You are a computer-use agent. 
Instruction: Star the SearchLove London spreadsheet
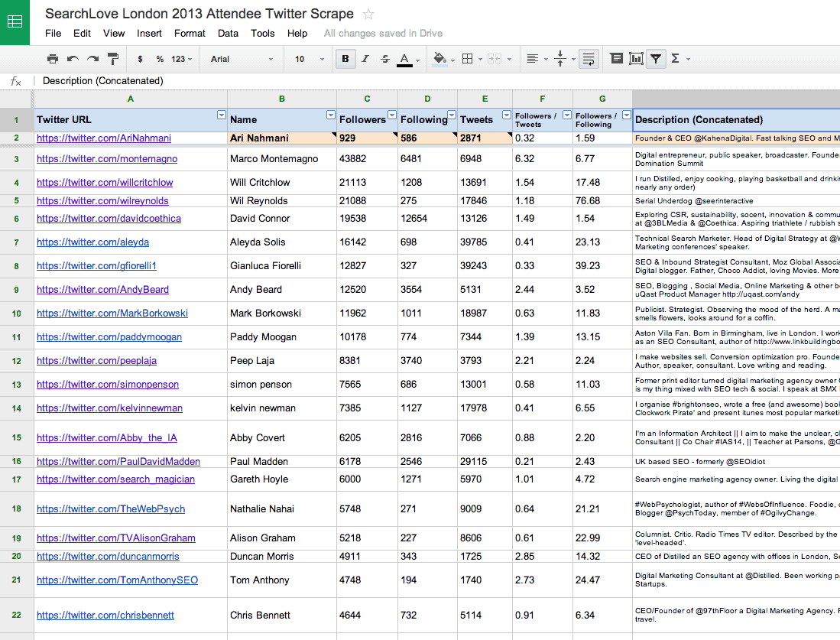tap(368, 15)
